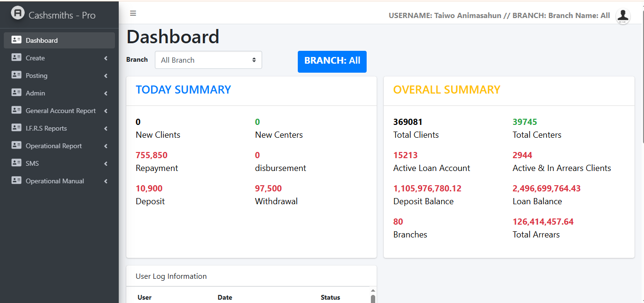Open the user profile avatar icon
This screenshot has height=303, width=644.
click(623, 16)
